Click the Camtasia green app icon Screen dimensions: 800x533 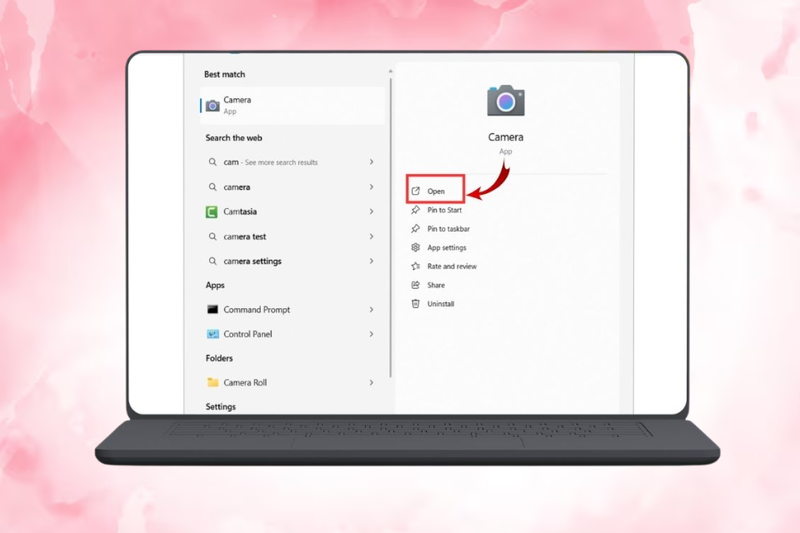click(212, 212)
